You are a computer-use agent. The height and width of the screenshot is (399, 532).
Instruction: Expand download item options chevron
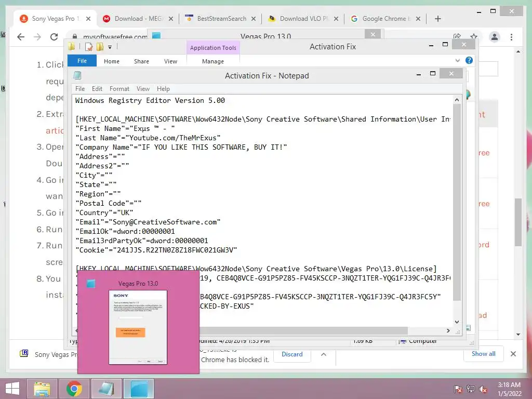tap(323, 354)
